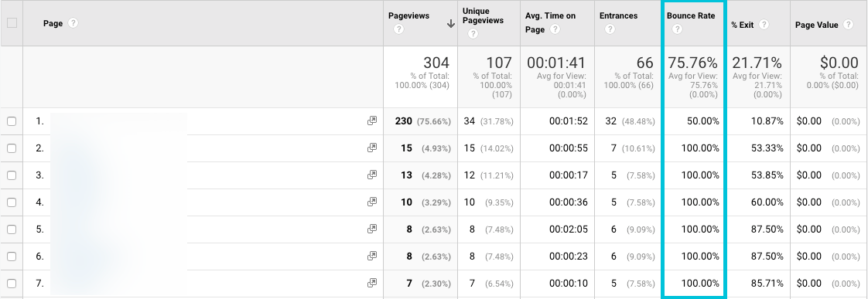The height and width of the screenshot is (299, 868).
Task: Click the 13 pageviews cell in row 3
Action: pos(406,175)
